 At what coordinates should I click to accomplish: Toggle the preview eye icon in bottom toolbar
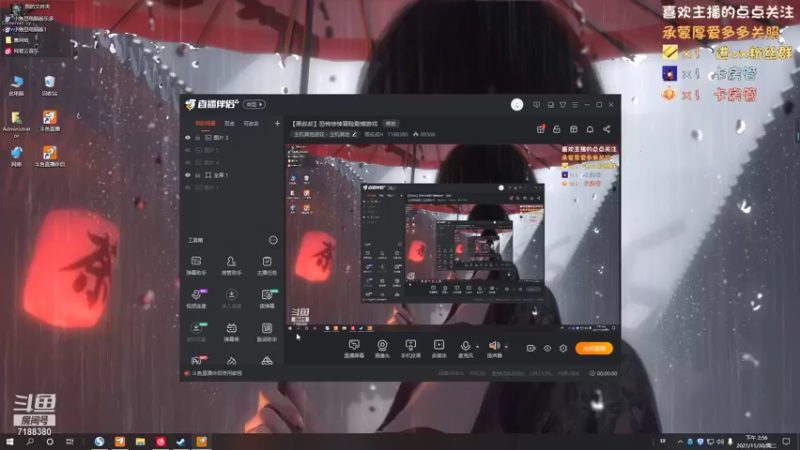[x=547, y=348]
